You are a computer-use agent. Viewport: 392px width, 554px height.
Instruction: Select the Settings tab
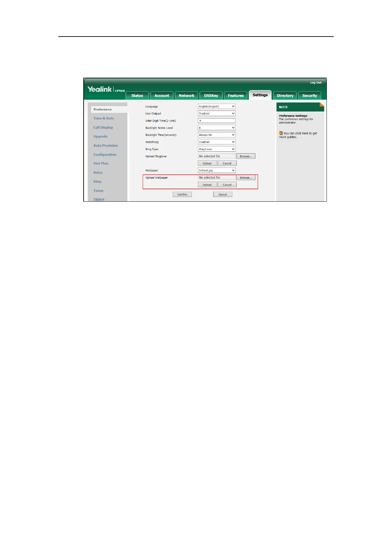coord(260,95)
